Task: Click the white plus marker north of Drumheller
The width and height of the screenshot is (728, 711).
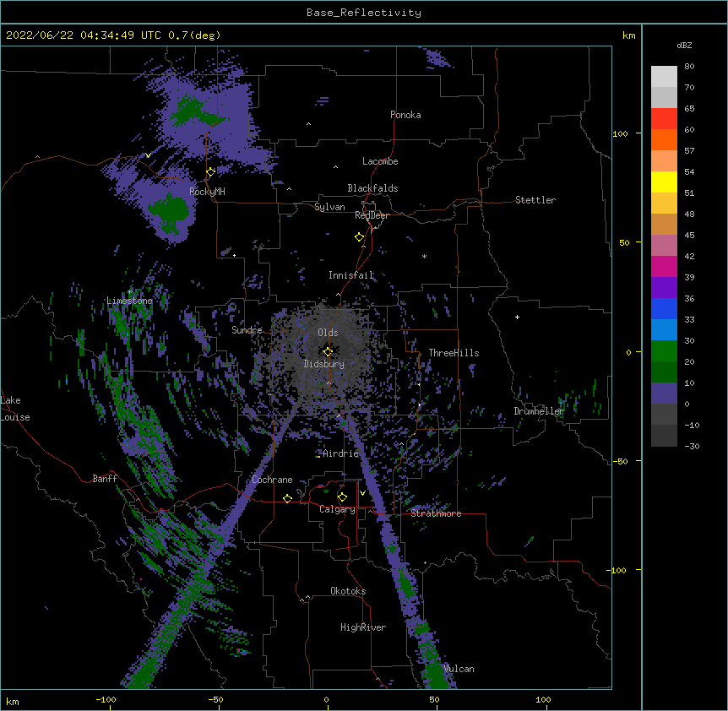Action: pos(517,317)
